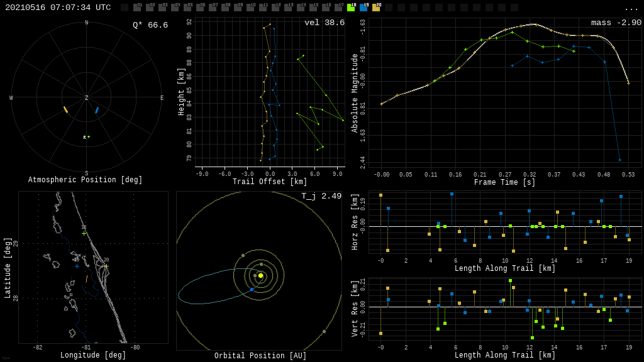Open the three-dots overflow menu
The width and height of the screenshot is (644, 362).
click(630, 9)
